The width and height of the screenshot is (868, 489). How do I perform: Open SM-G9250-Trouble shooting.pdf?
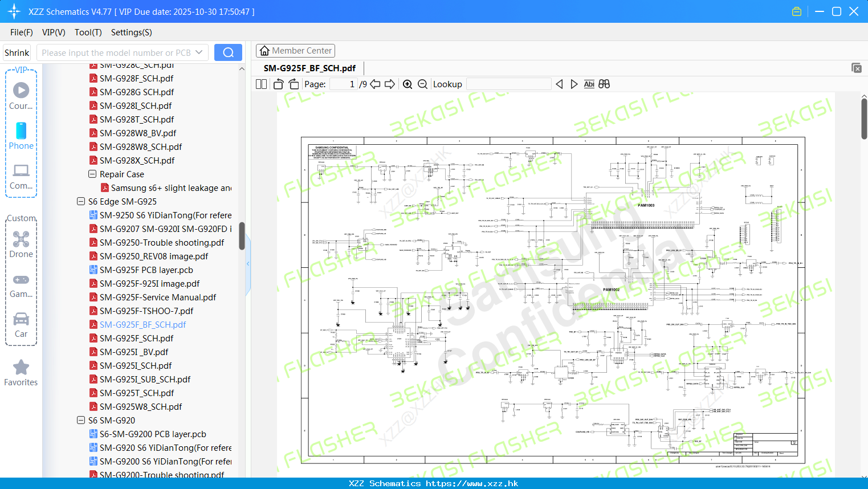(162, 242)
